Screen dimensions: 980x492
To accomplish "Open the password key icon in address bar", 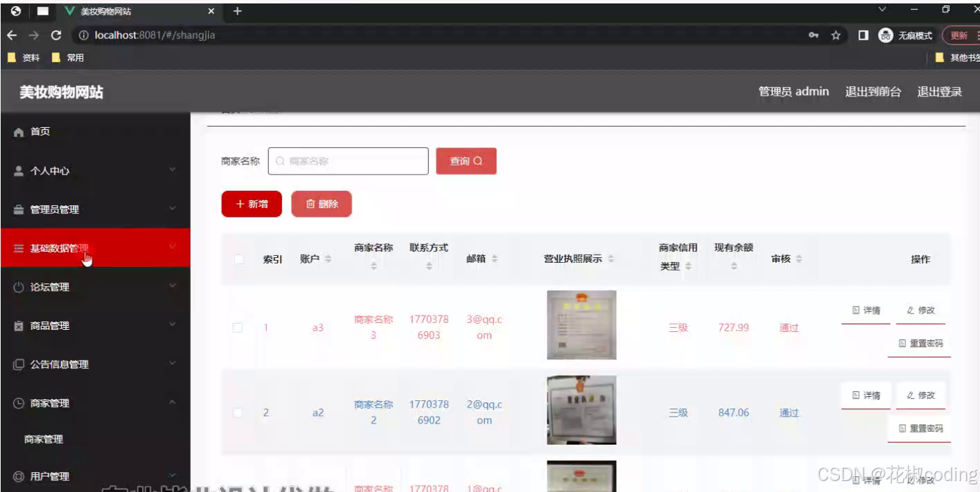I will tap(814, 36).
